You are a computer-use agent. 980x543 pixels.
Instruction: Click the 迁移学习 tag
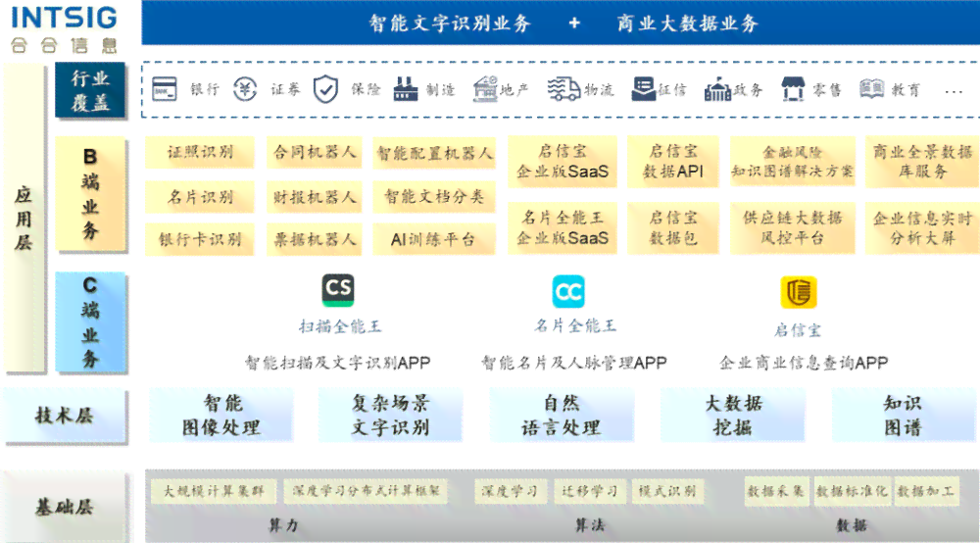point(589,492)
